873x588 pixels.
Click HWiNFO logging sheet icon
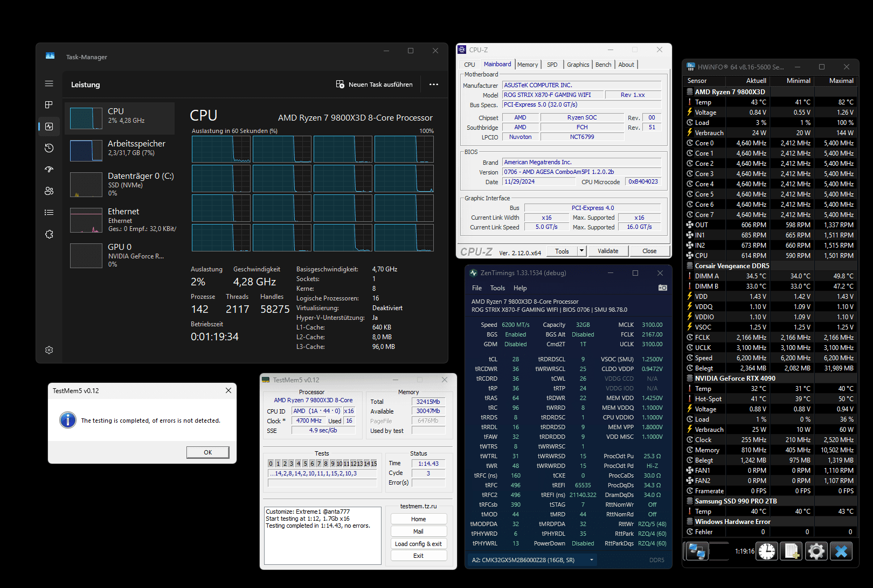click(x=792, y=551)
